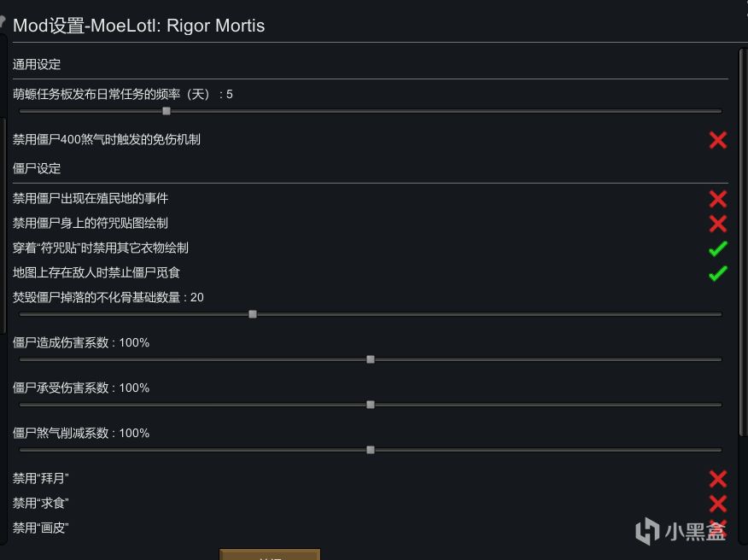748x560 pixels.
Task: Click the Mod设置-MoeLotl: Rigor Mortis title
Action: point(139,26)
